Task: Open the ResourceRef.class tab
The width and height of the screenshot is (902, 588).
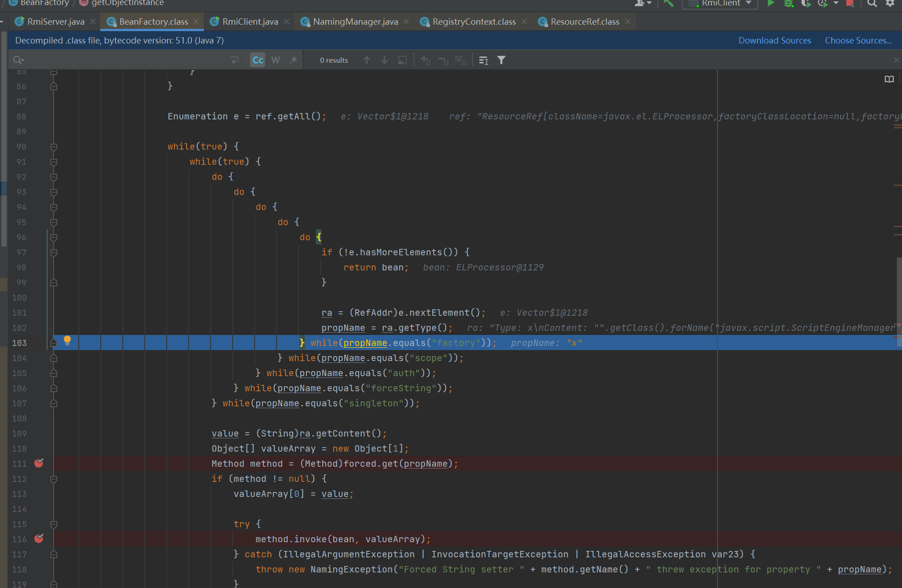Action: (585, 22)
